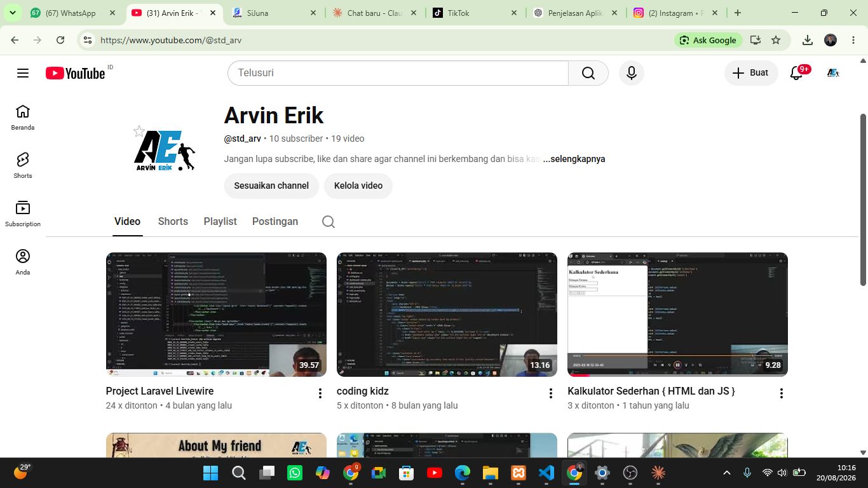Open new browser tab plus button

point(738,13)
